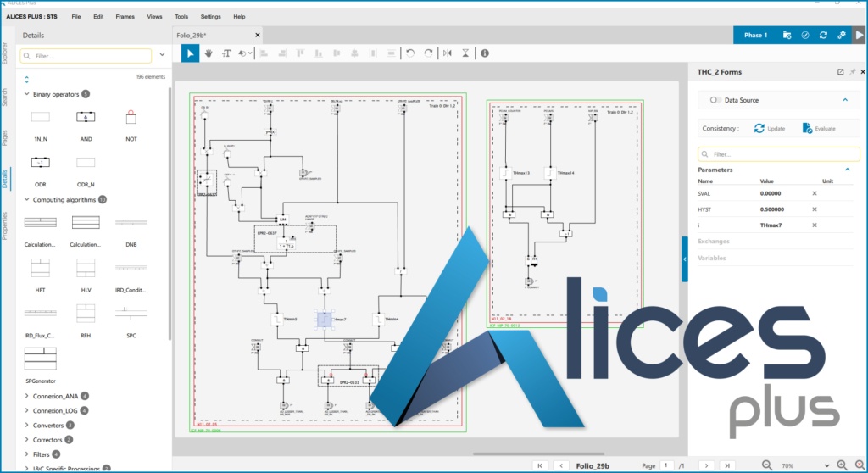Open the gears configuration icon
Viewport: 868px width, 473px height.
[x=842, y=35]
